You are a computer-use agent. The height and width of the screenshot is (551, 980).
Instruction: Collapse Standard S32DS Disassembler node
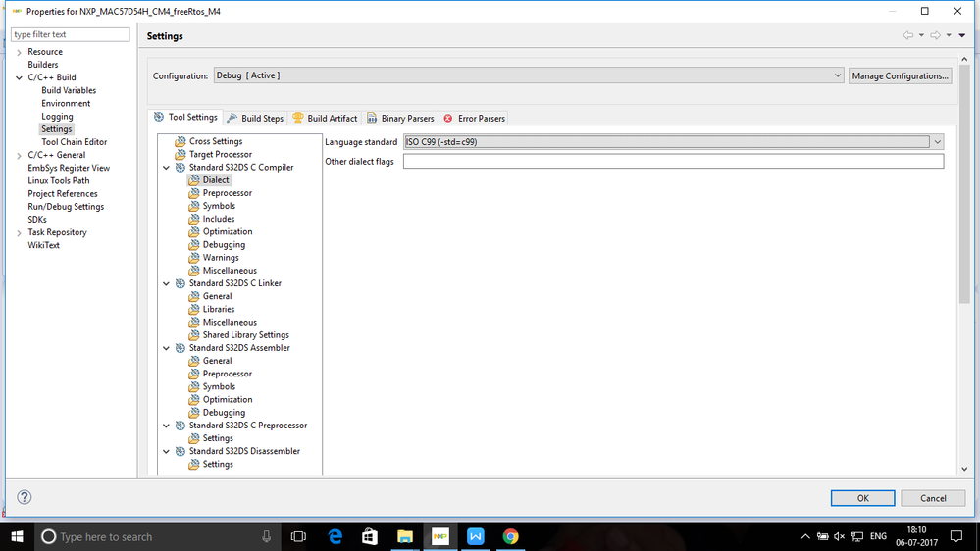coord(166,451)
